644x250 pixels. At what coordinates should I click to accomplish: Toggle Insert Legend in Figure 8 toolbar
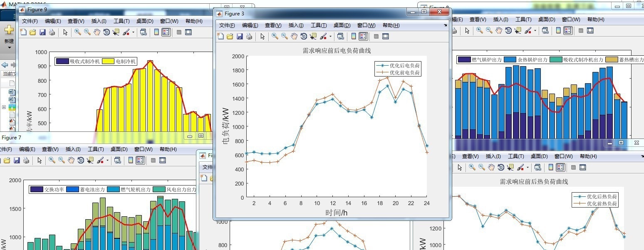coord(568,30)
